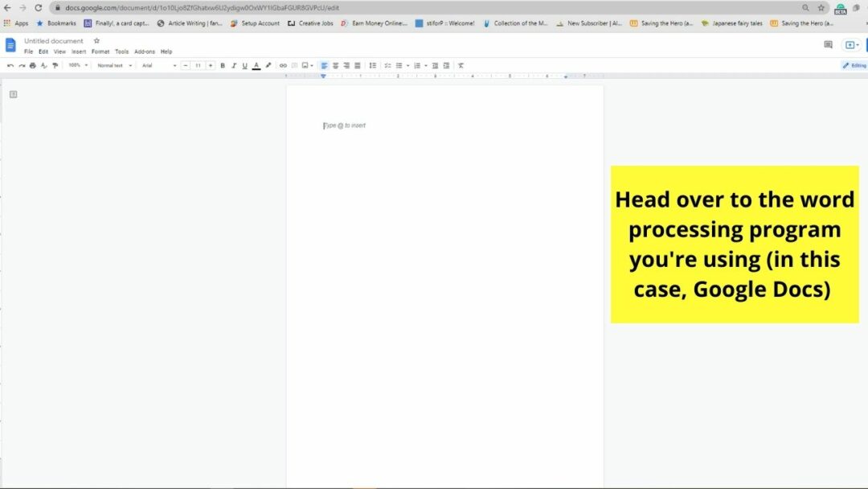Open Article Writing bookmark
Screen dimensions: 868x489
coord(190,23)
